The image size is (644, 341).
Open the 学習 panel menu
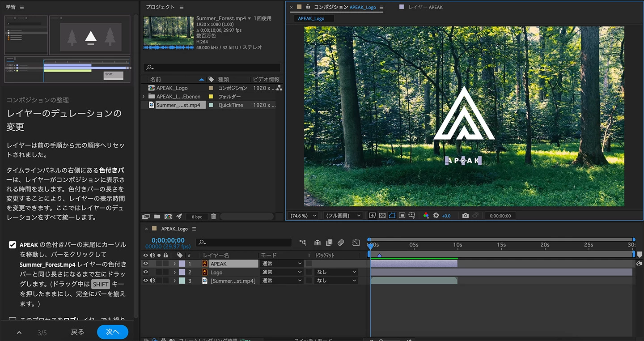[x=22, y=7]
